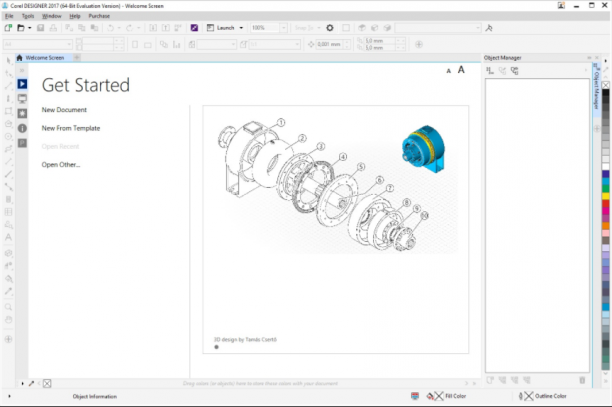The width and height of the screenshot is (612, 407).
Task: Click the vertical Object Manager docker tab
Action: [596, 89]
